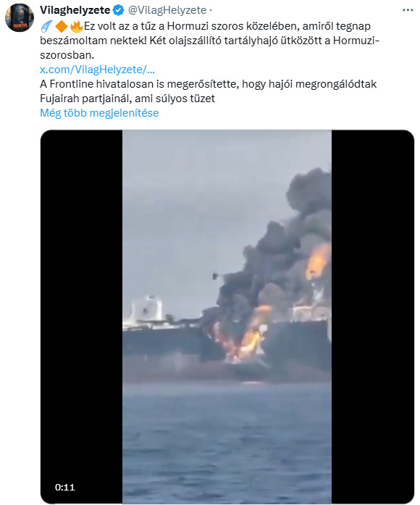Click the 0:11 video duration label
The image size is (420, 505).
click(x=64, y=488)
